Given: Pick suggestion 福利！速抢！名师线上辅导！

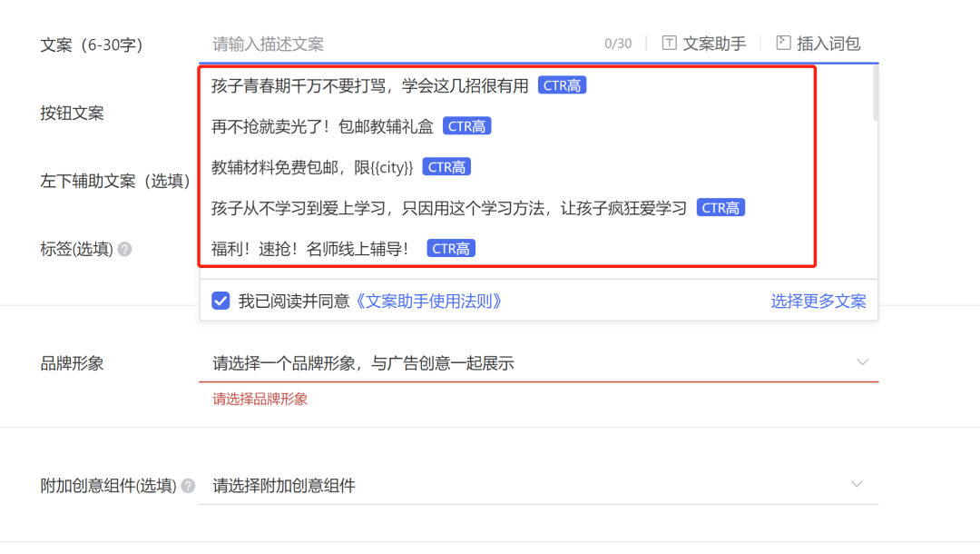Looking at the screenshot, I should pyautogui.click(x=310, y=248).
